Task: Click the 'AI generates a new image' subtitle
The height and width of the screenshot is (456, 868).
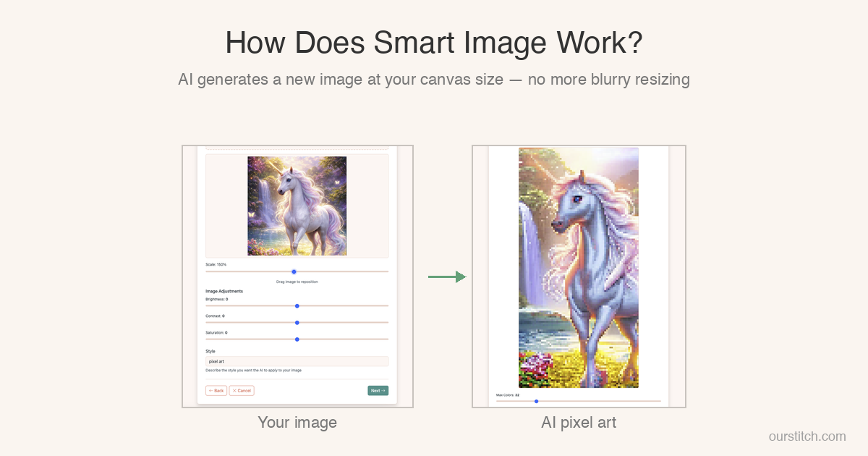Action: 434,80
